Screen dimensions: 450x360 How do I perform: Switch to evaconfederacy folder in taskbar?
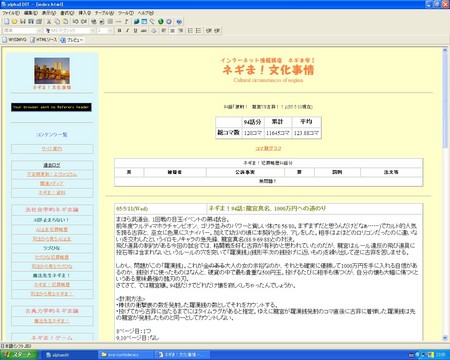(x=125, y=355)
